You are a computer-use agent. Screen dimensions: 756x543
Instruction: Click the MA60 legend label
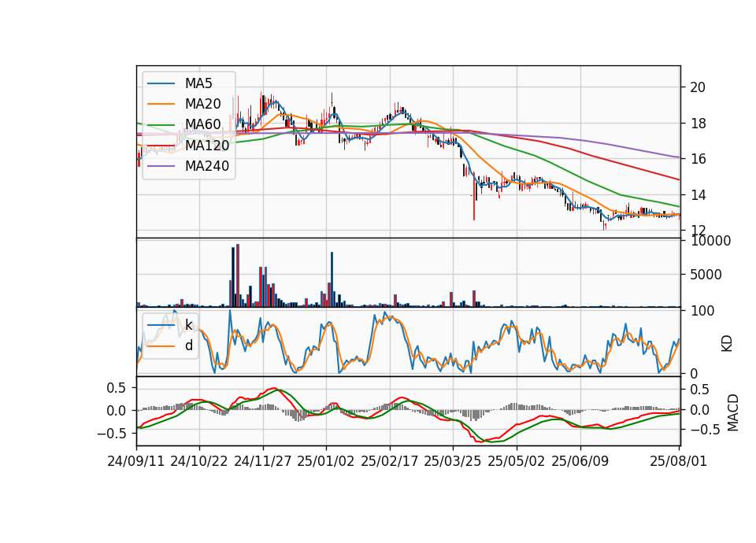202,124
